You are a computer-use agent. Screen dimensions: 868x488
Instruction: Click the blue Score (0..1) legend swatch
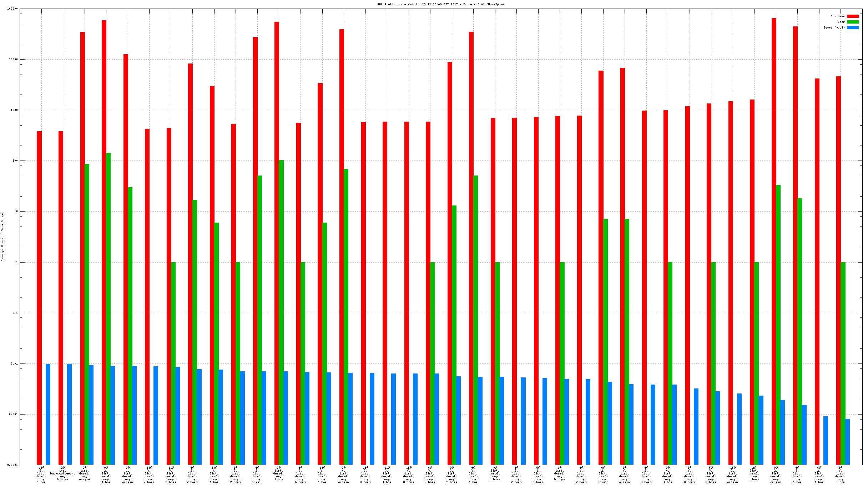853,27
